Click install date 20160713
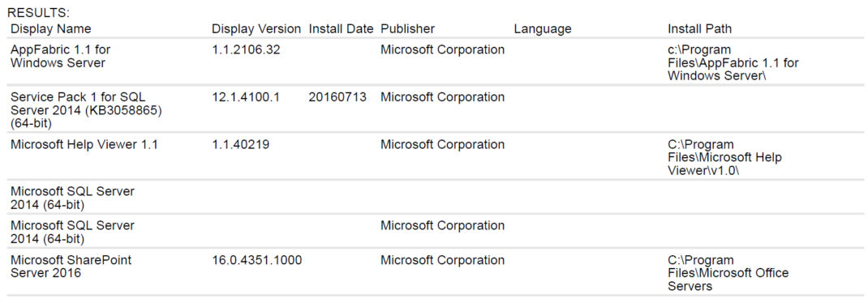 coord(337,97)
